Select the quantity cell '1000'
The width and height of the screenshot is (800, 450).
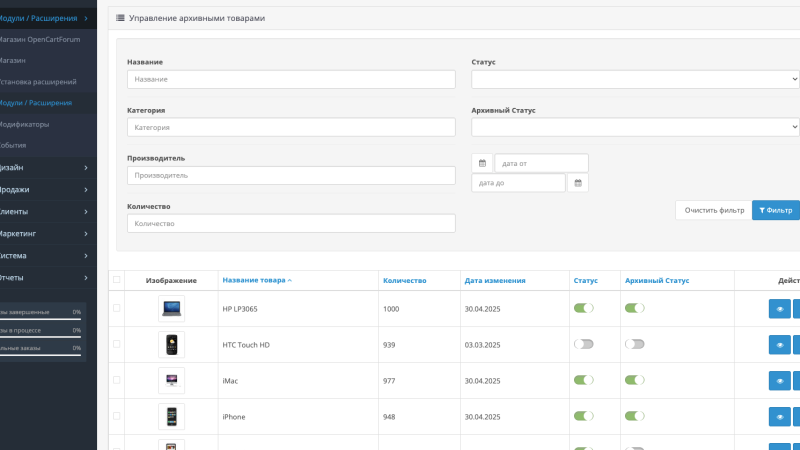pos(391,309)
